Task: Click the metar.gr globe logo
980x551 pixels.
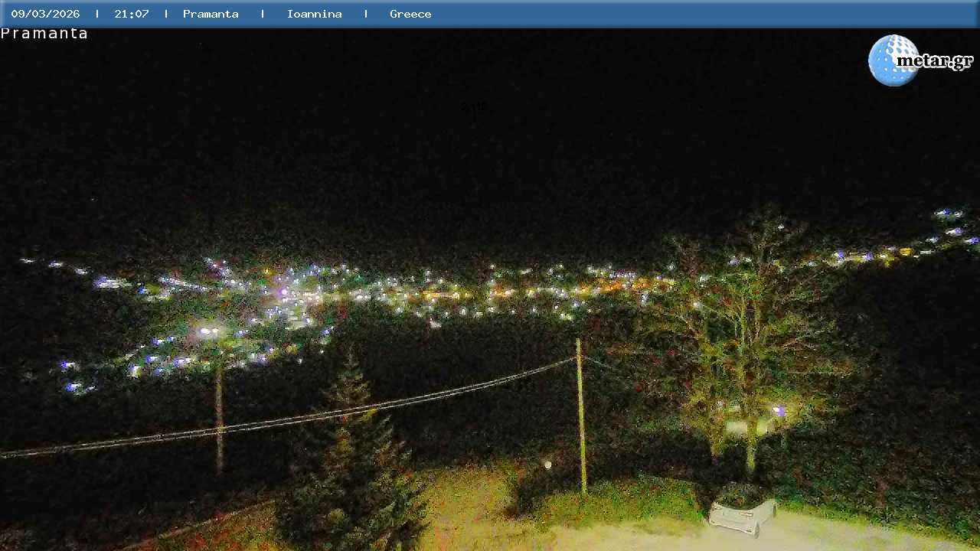Action: (891, 60)
